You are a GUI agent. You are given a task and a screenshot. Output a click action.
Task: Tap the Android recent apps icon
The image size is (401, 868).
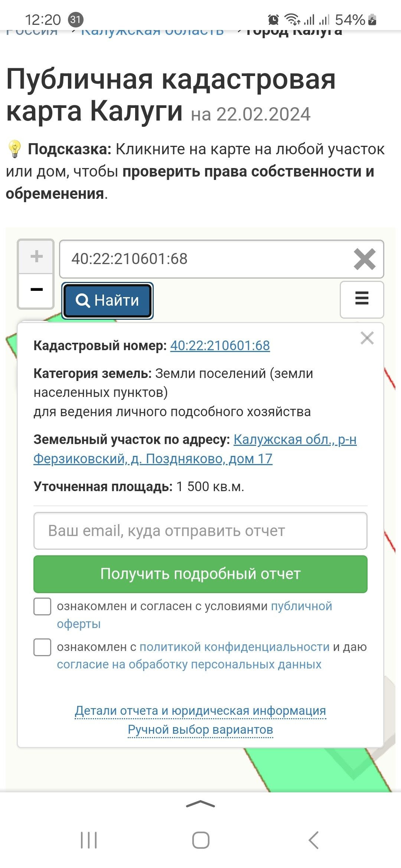point(89,840)
